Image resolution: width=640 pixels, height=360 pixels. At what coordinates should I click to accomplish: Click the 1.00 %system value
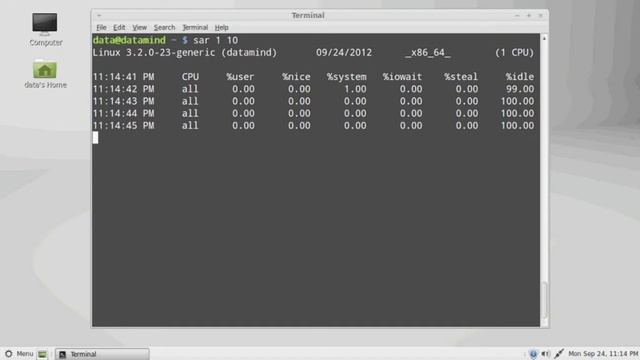[x=355, y=89]
